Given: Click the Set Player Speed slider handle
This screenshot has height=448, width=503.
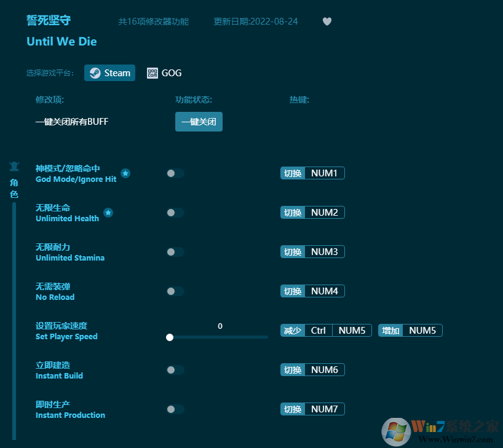Looking at the screenshot, I should click(170, 337).
